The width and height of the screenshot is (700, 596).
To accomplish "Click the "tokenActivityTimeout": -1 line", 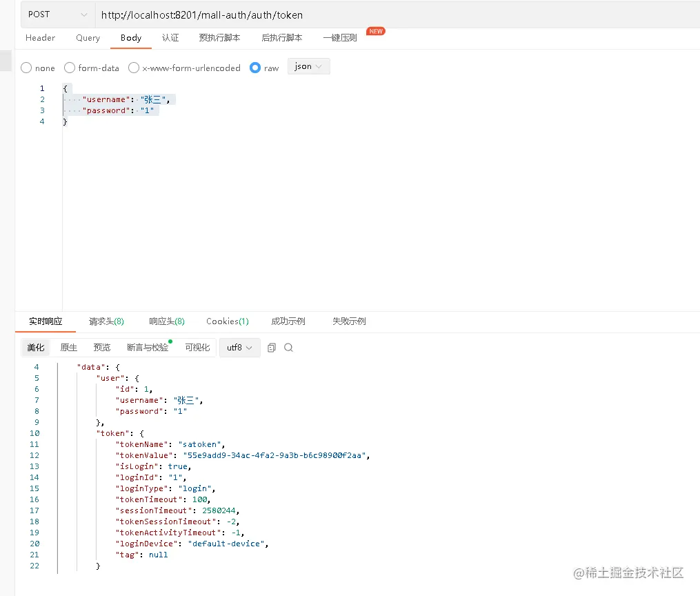I will coord(180,533).
